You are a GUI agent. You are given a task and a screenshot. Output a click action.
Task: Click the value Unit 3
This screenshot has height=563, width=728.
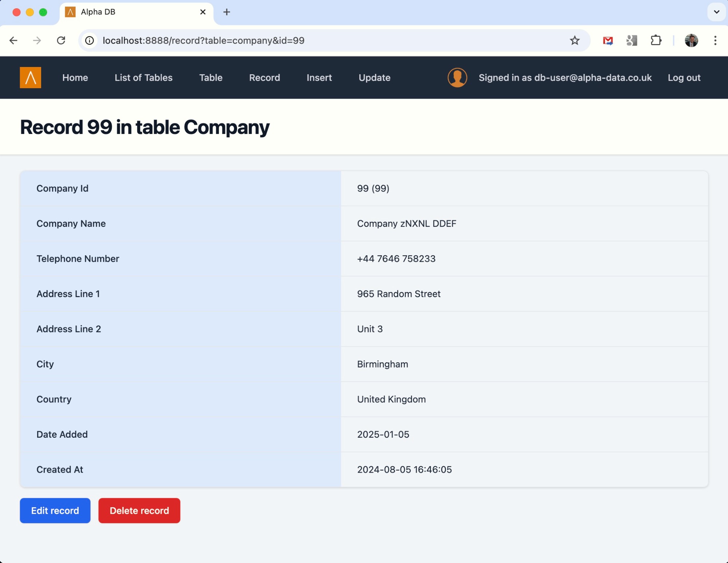pos(370,329)
